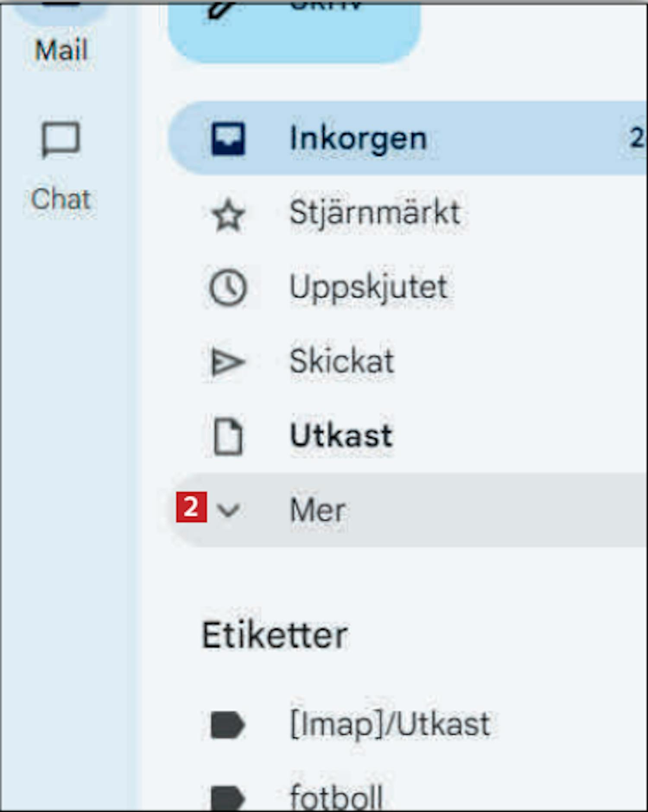
Task: Click the star icon beside Stjärnmärkt
Action: click(x=228, y=214)
